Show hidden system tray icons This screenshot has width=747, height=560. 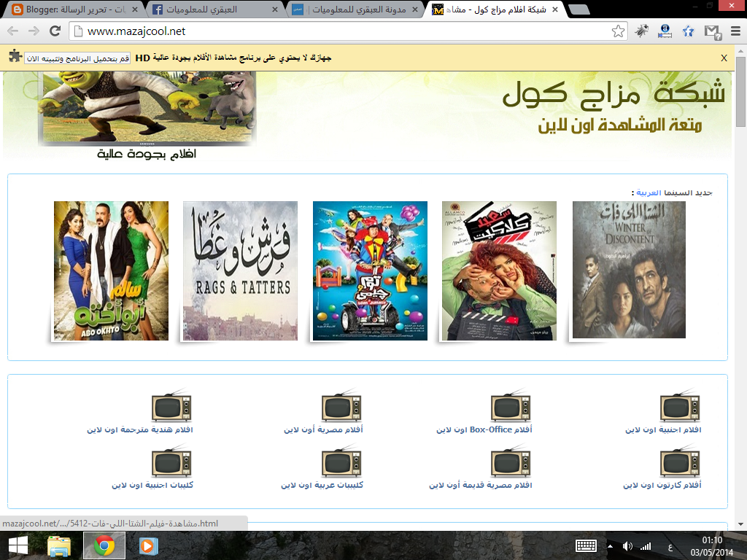[610, 546]
